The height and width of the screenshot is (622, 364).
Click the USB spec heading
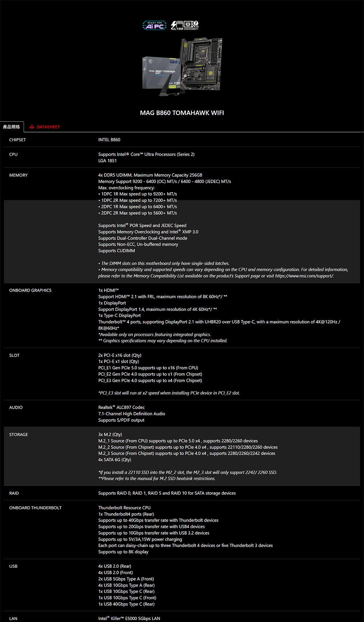point(13,566)
